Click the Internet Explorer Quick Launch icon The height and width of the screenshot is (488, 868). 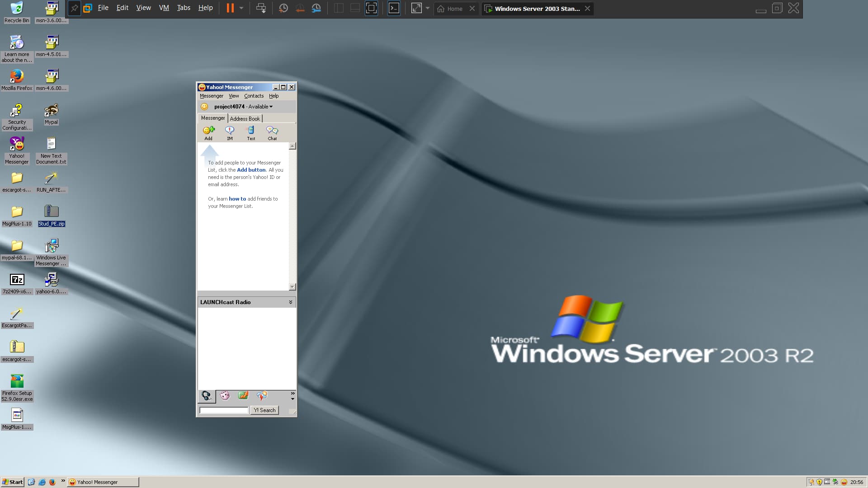coord(42,482)
